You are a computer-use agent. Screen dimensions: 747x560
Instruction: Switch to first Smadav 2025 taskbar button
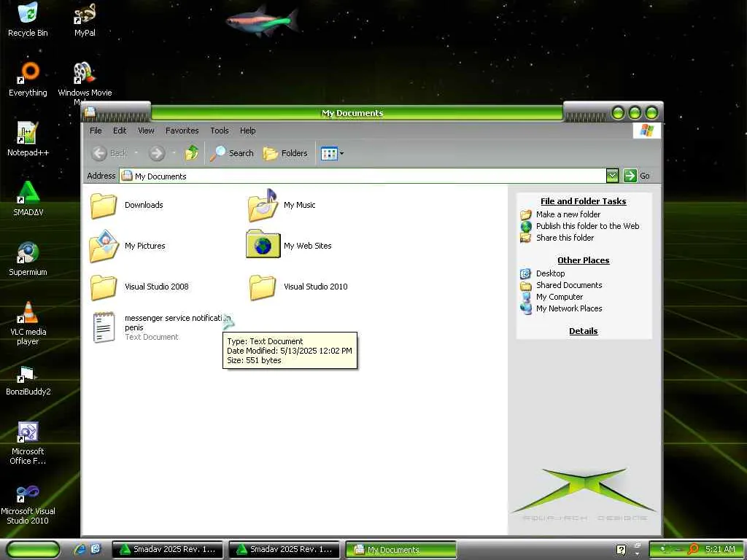[x=168, y=550]
